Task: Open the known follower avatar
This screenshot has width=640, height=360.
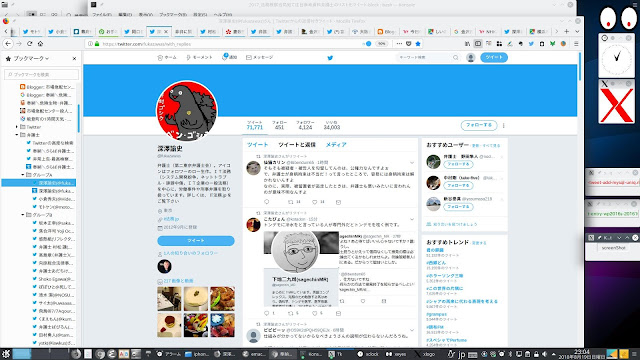Action: (164, 267)
